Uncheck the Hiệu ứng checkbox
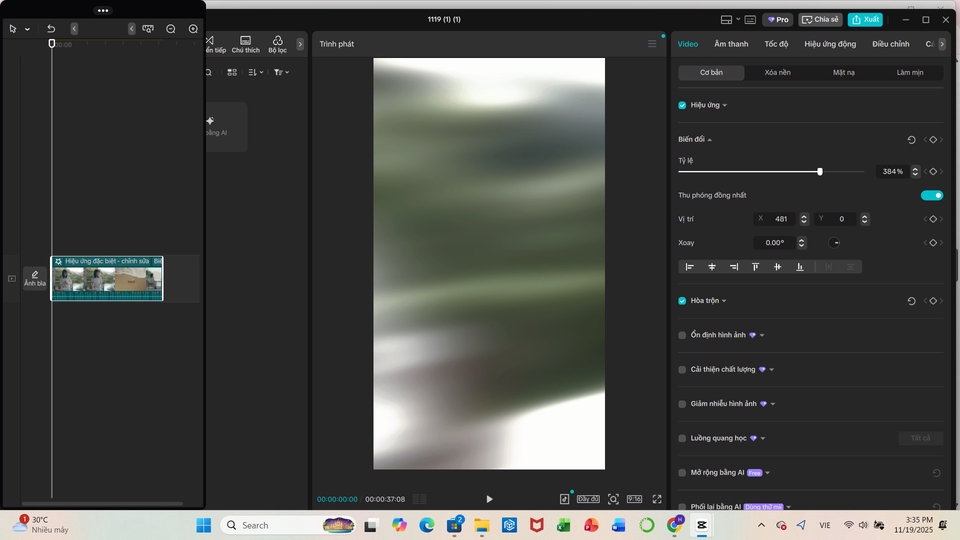The image size is (960, 540). [x=682, y=105]
